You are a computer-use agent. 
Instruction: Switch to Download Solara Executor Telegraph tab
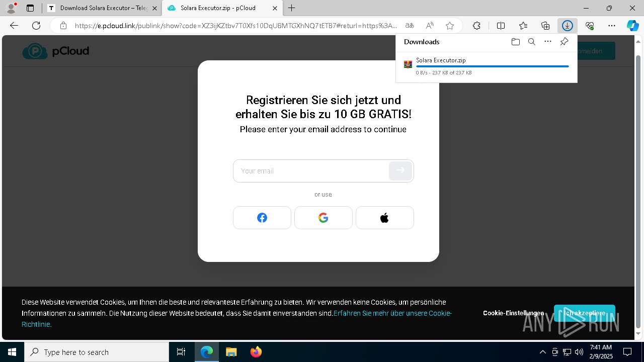click(102, 8)
